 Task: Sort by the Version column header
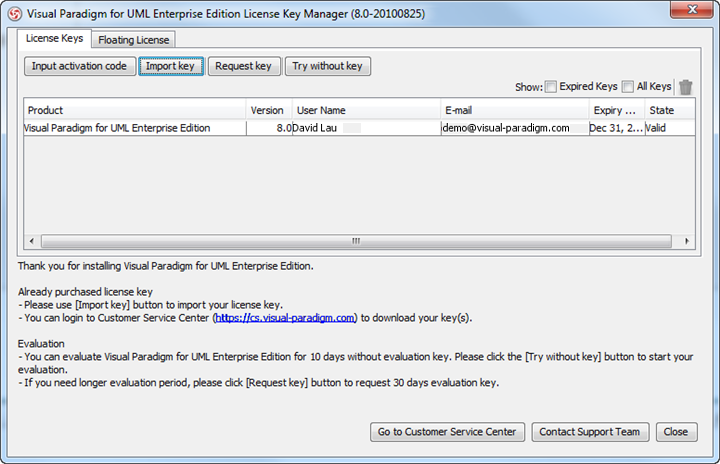pos(269,110)
